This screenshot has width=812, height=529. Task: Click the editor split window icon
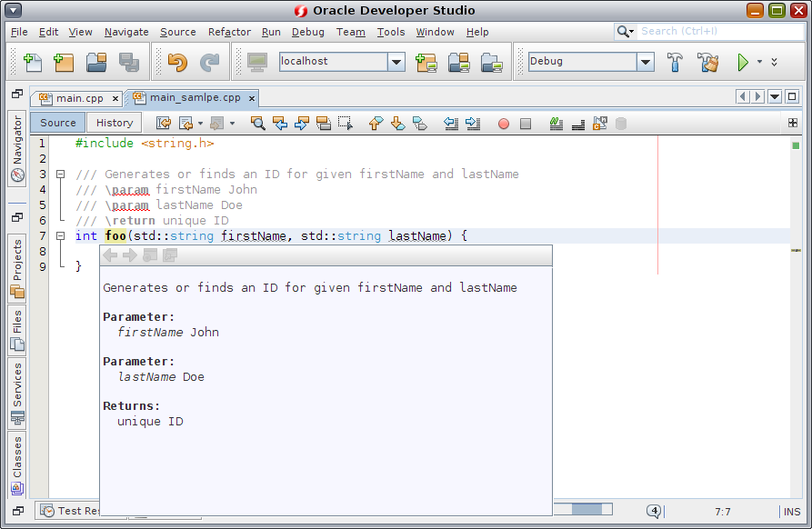792,123
